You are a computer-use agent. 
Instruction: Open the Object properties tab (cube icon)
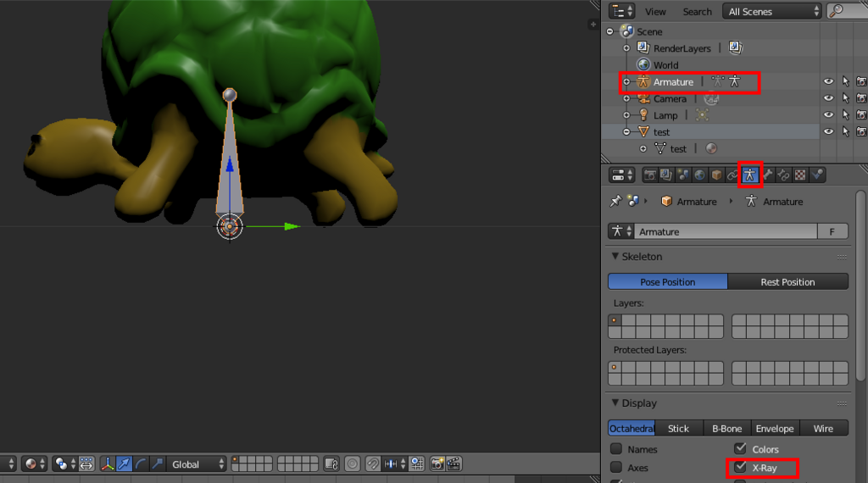(716, 175)
